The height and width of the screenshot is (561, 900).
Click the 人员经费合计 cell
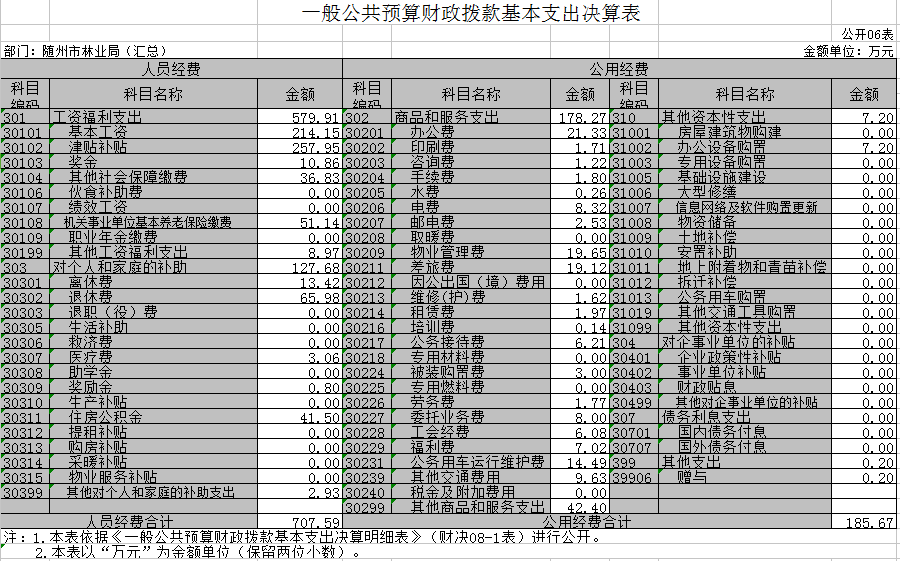point(130,522)
